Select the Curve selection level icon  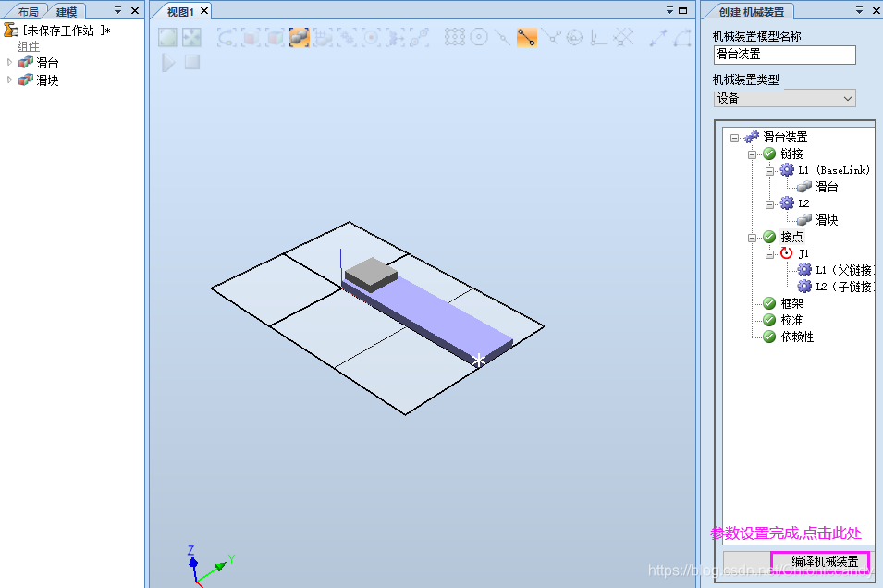[x=227, y=38]
